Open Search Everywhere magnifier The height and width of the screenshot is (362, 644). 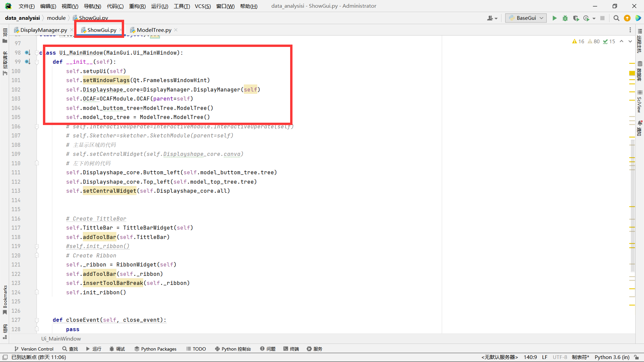[616, 18]
